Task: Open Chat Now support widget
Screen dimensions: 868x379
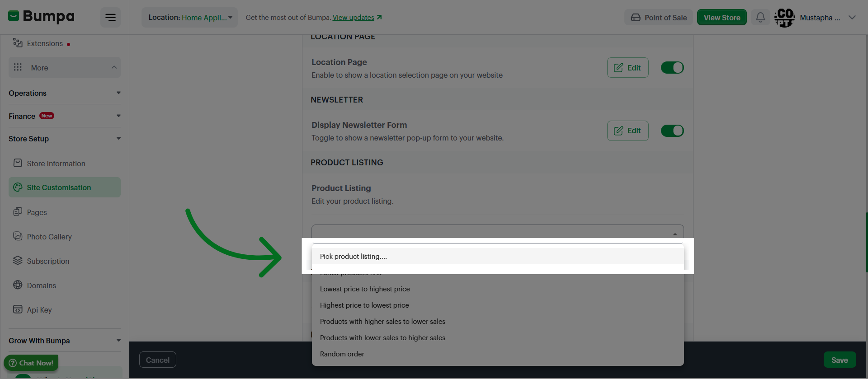Action: pos(31,363)
